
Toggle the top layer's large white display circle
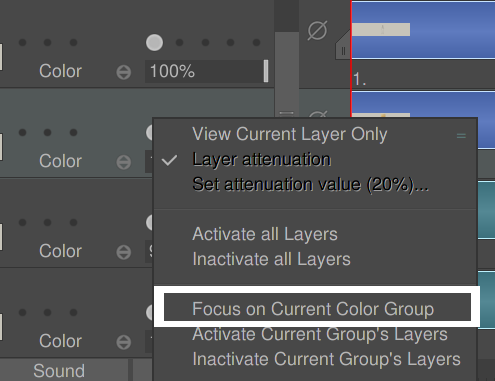point(154,43)
